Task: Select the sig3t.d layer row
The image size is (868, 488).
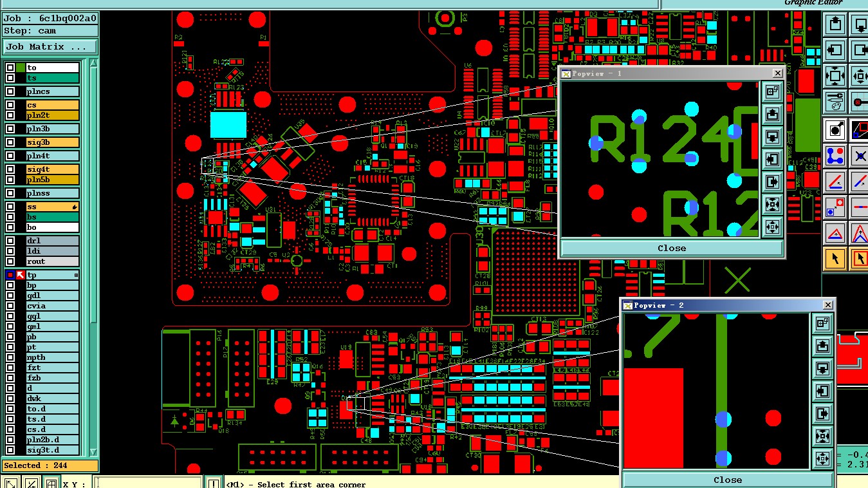Action: [52, 450]
